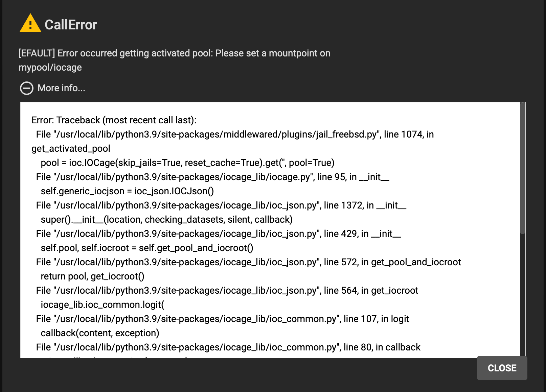Click the ioc_json.py line 429 entry
Image resolution: width=546 pixels, height=392 pixels.
click(x=219, y=234)
